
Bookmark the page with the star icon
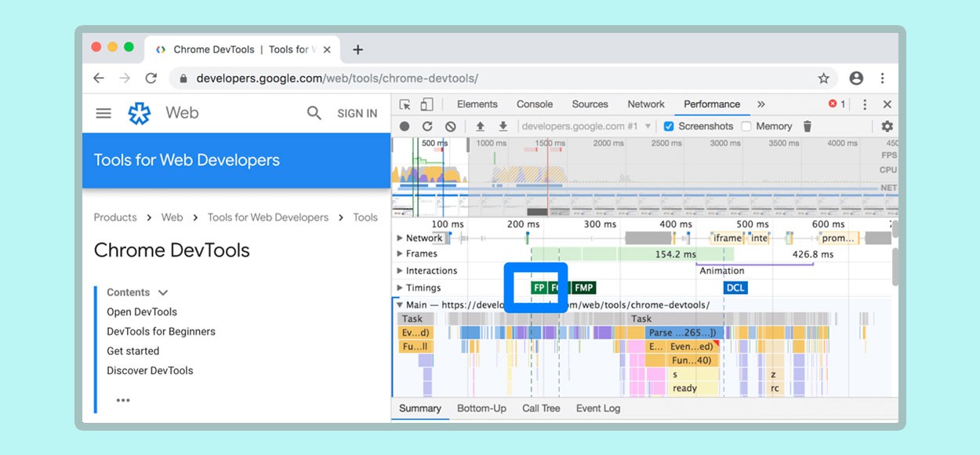click(824, 78)
